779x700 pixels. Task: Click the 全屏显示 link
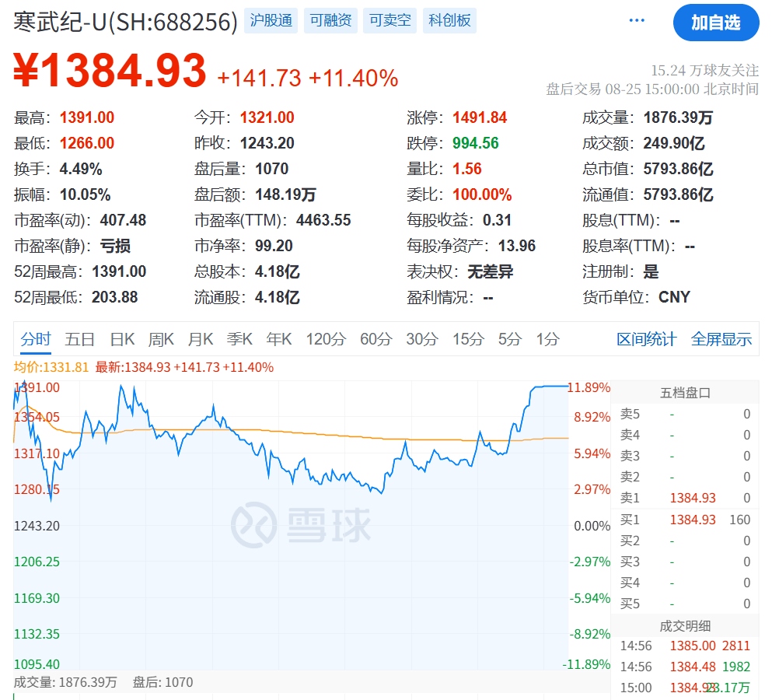tap(721, 340)
